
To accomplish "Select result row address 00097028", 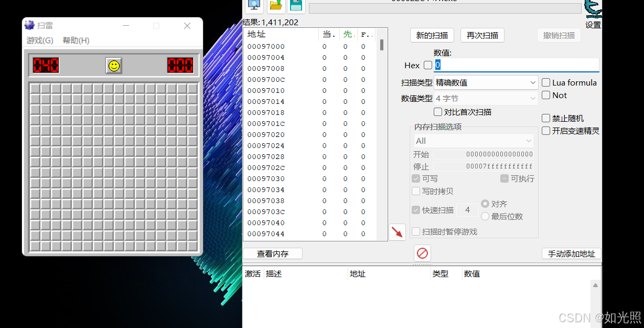I will pyautogui.click(x=310, y=156).
